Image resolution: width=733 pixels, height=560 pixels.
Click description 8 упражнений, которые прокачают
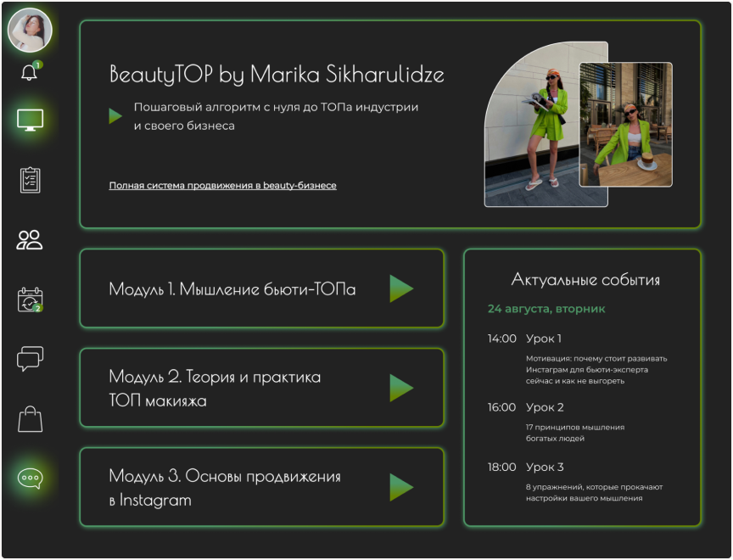pos(594,493)
